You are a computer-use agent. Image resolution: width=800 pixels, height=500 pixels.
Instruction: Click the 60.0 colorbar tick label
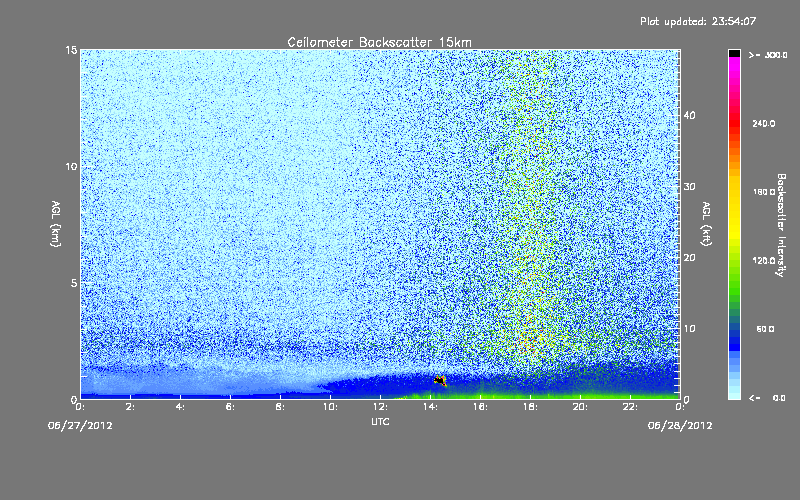(x=765, y=329)
